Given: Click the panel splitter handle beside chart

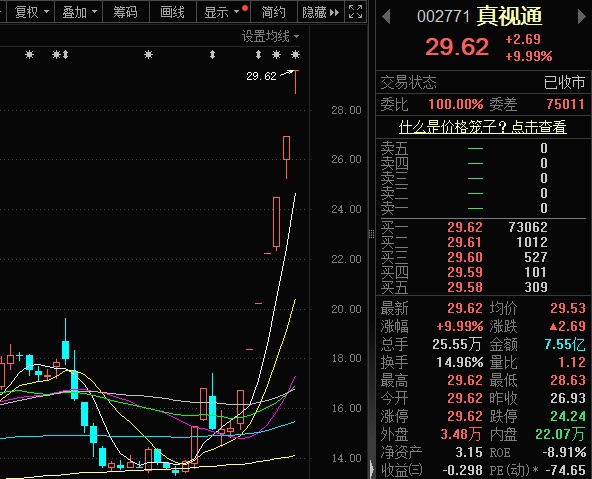Looking at the screenshot, I should (372, 234).
